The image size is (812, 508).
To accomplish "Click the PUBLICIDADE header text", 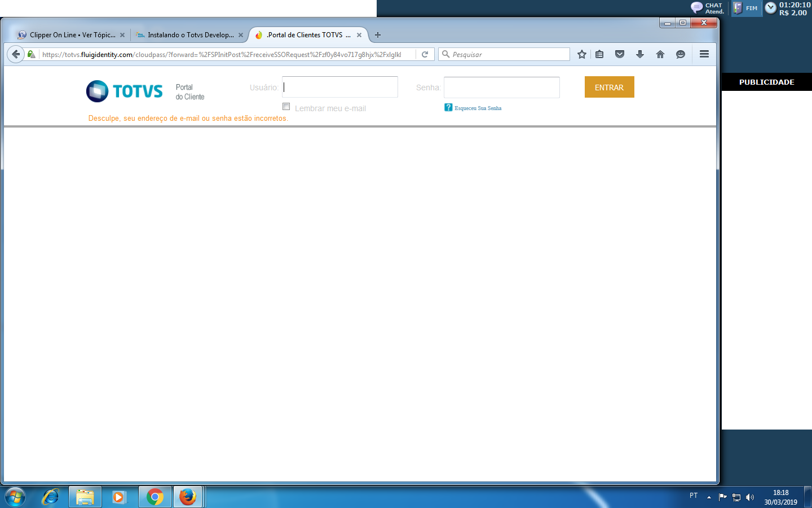I will [x=767, y=82].
